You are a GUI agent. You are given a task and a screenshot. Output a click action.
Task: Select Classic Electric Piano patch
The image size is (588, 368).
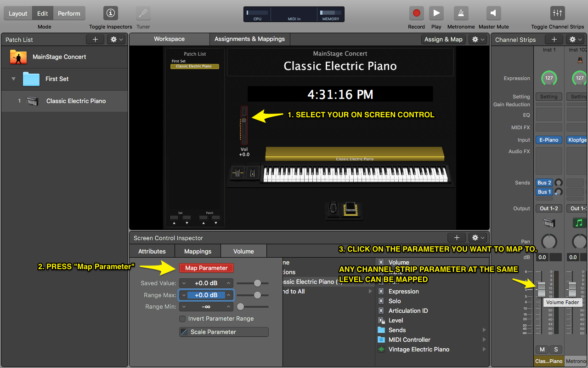pos(64,101)
